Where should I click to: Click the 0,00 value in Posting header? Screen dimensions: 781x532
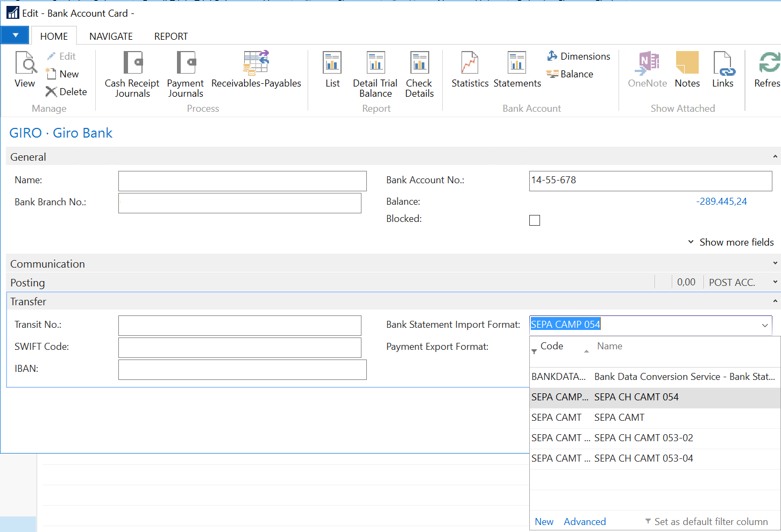pos(686,282)
